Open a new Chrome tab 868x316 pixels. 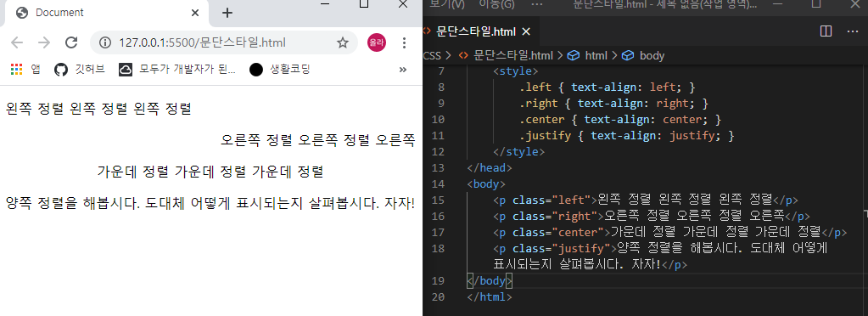tap(227, 14)
